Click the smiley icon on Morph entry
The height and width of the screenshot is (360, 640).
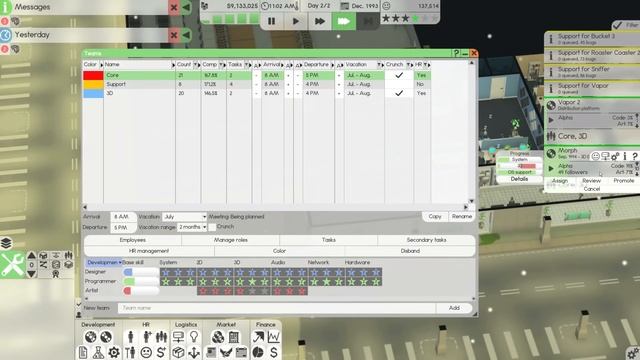coord(596,156)
